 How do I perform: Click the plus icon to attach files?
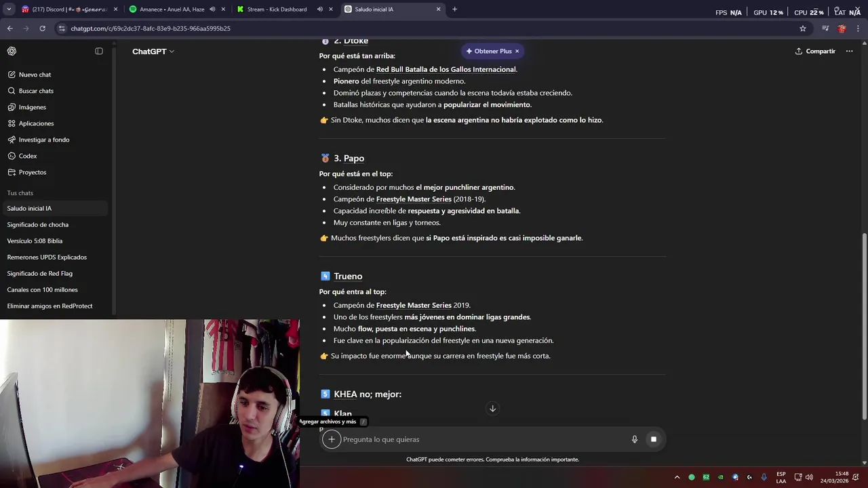click(331, 439)
